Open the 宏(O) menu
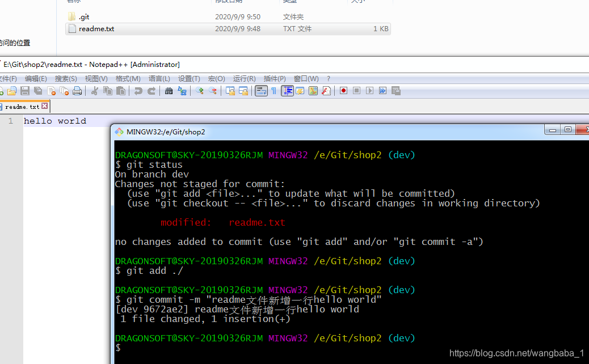Screen dimensions: 589x364 216,79
